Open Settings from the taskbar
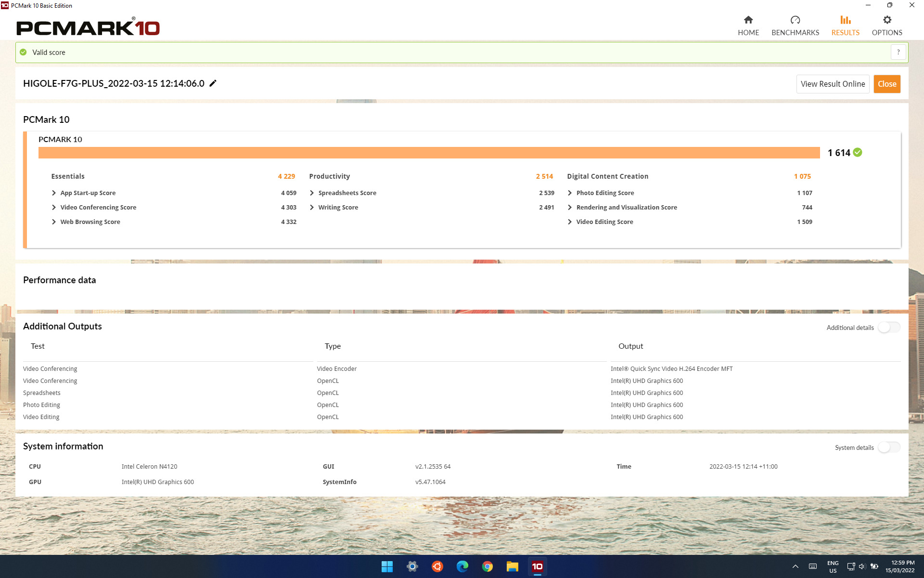 pos(412,566)
